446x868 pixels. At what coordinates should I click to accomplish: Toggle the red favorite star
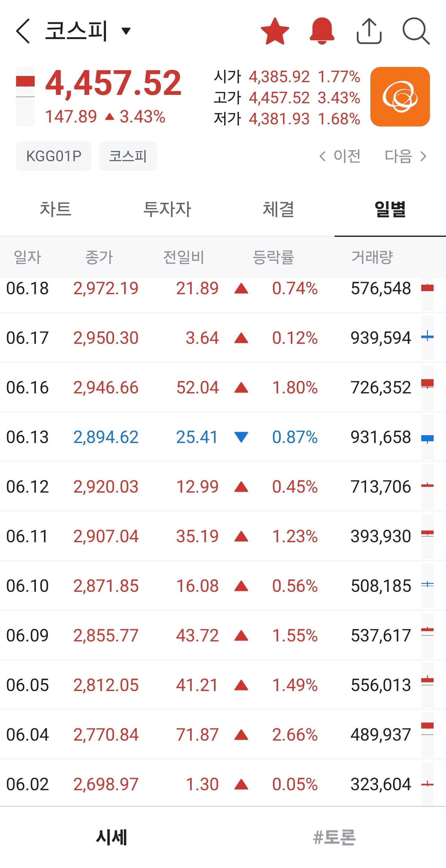(x=275, y=31)
